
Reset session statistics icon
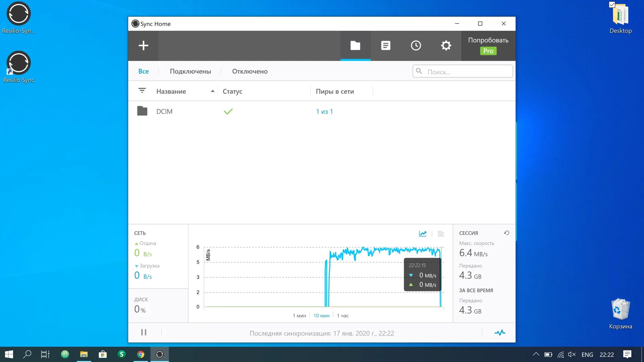pos(506,233)
